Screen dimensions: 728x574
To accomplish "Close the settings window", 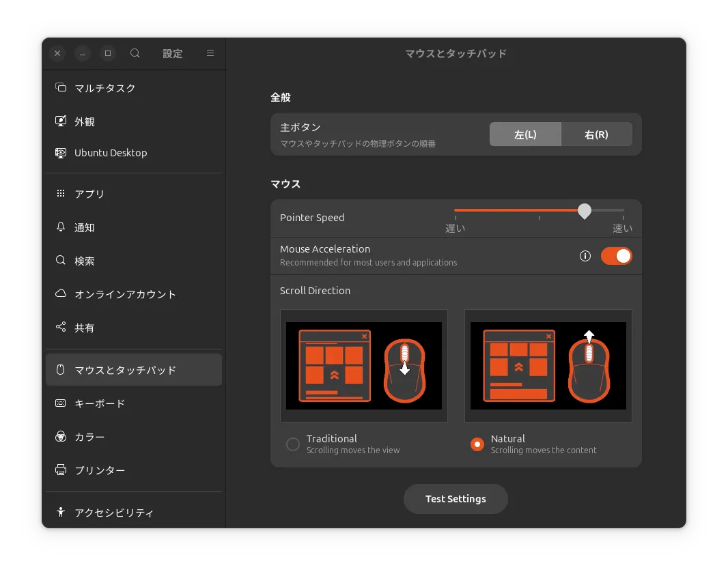I will tap(57, 53).
